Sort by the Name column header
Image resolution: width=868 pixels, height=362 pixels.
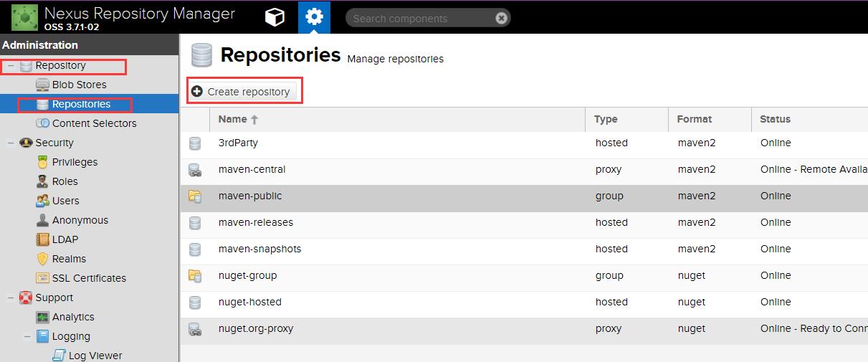point(233,120)
